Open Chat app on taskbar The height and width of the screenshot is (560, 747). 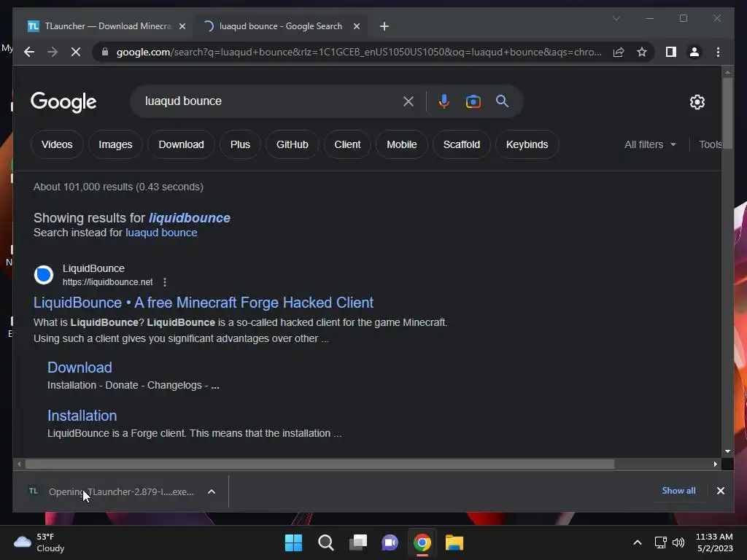[x=390, y=542]
